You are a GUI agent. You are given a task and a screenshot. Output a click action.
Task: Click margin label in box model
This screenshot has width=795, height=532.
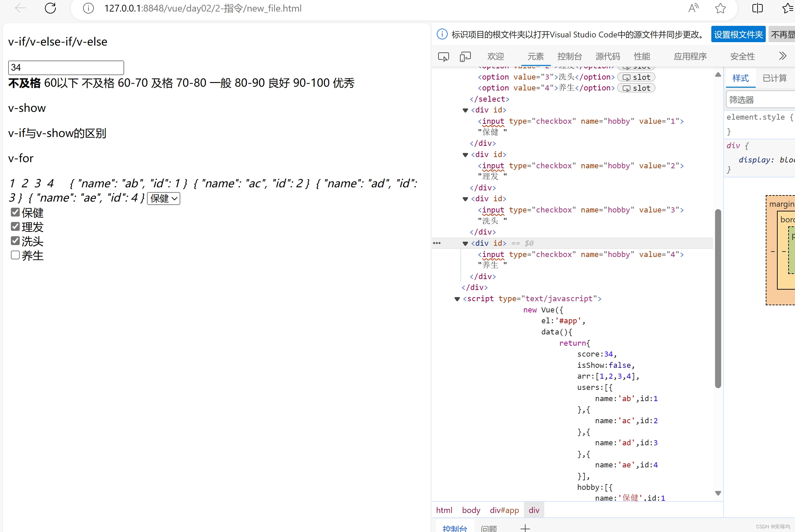tap(782, 204)
